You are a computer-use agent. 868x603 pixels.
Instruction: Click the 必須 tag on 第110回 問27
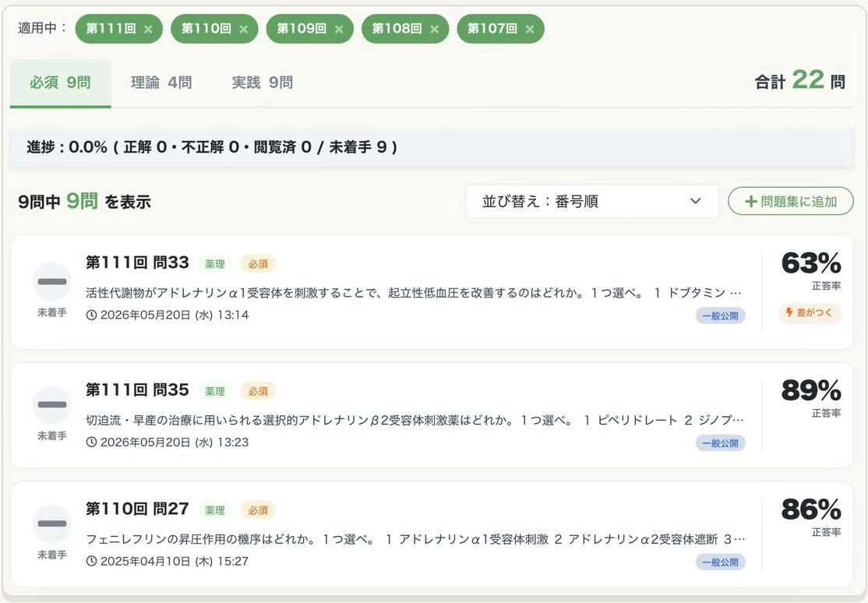[258, 510]
